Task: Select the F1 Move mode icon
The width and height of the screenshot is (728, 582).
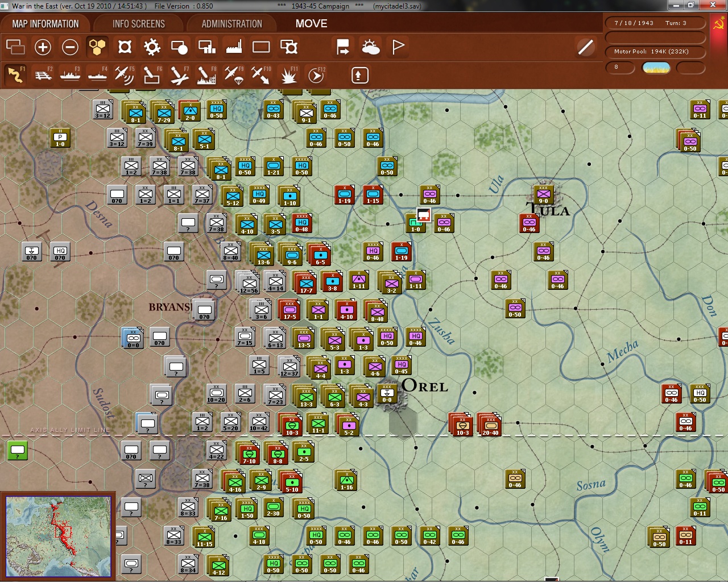Action: pos(15,75)
